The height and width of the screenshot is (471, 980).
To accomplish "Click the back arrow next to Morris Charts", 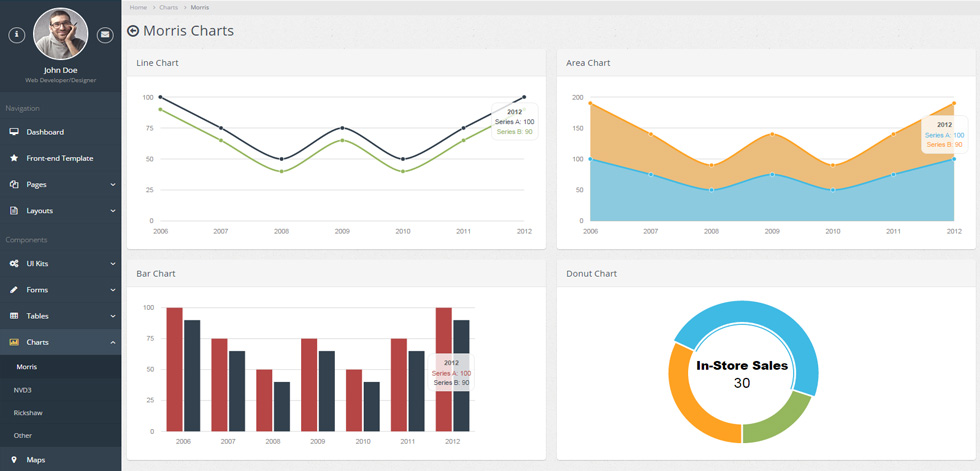I will click(132, 31).
